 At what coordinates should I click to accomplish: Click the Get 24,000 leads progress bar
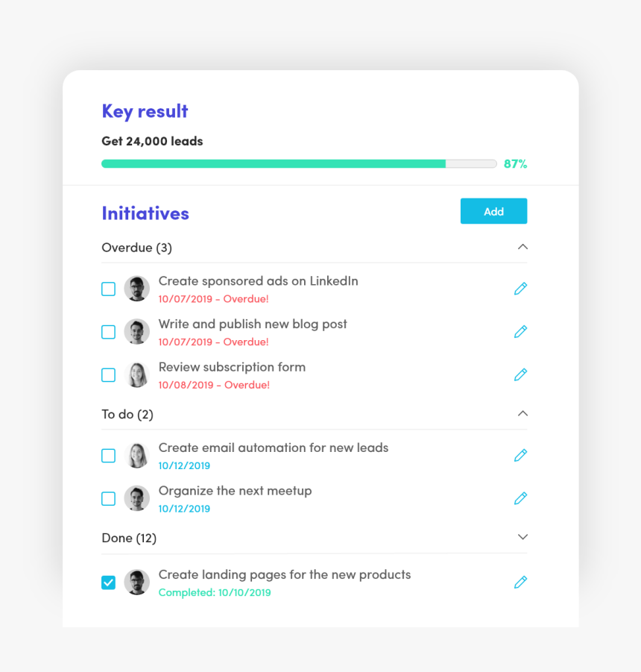coord(299,164)
